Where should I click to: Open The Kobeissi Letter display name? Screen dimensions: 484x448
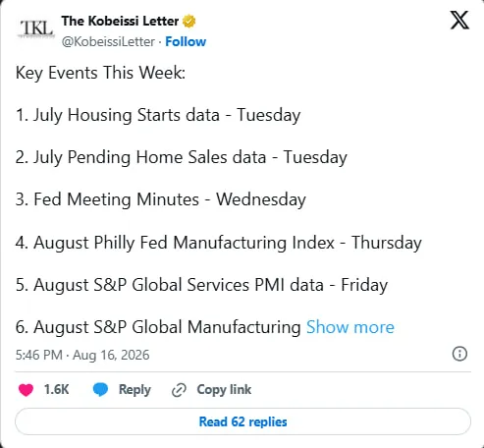[120, 21]
